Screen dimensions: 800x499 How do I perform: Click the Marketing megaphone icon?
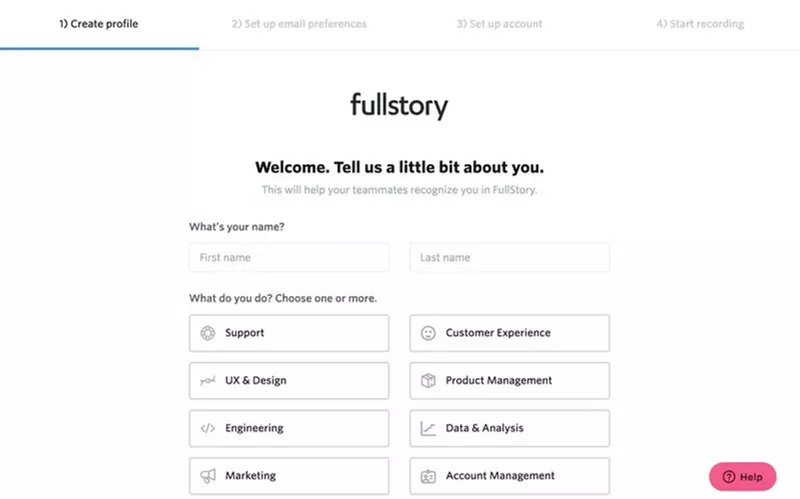(208, 476)
